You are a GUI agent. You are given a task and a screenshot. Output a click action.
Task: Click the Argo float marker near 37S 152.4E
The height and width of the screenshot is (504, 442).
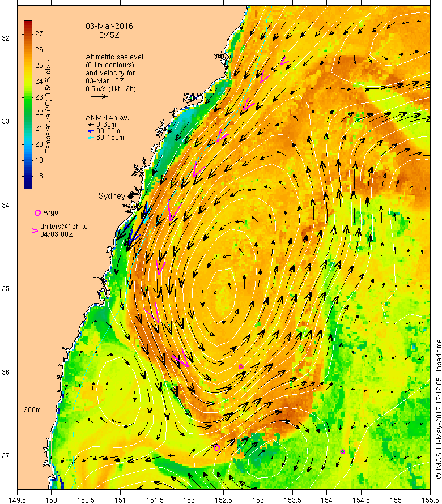point(217,447)
